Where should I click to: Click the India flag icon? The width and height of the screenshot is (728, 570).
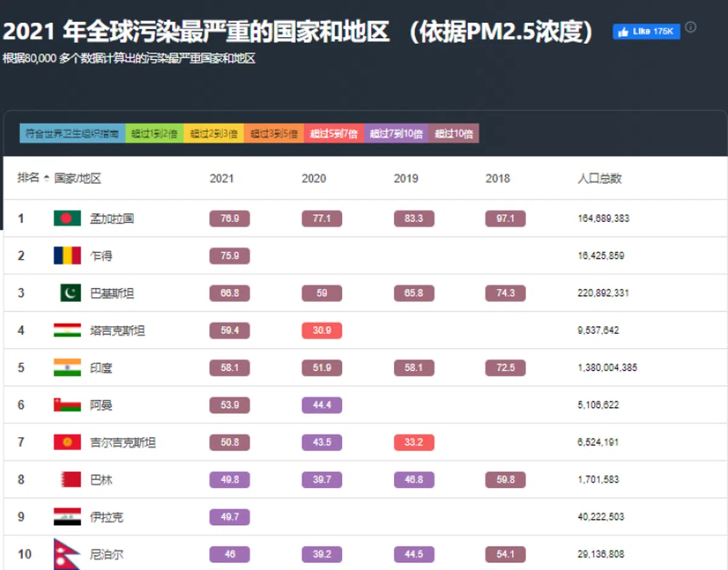click(x=67, y=368)
